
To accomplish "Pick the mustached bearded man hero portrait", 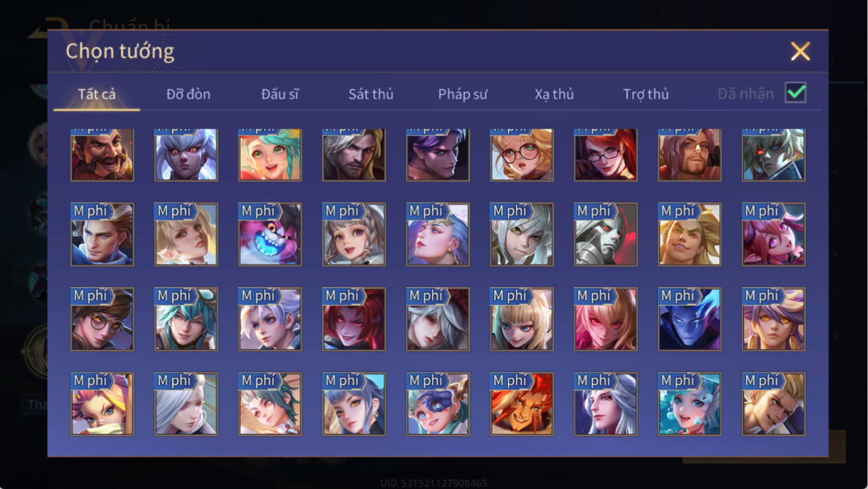I will 102,155.
